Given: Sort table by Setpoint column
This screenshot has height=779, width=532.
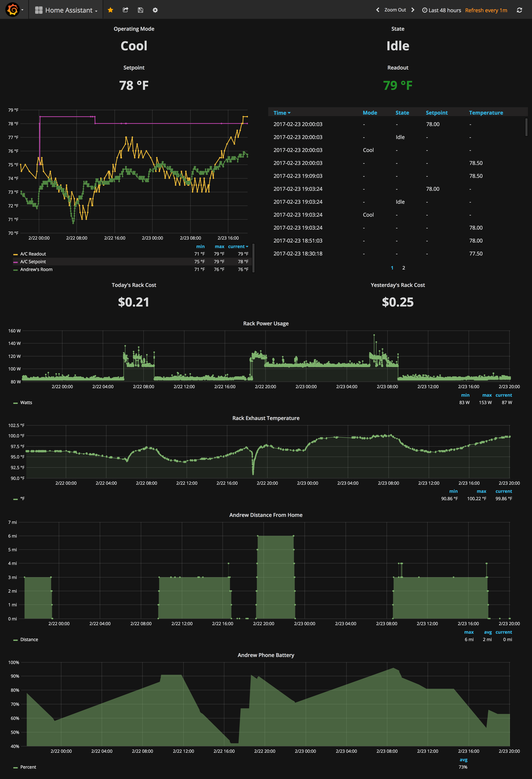Looking at the screenshot, I should tap(436, 113).
